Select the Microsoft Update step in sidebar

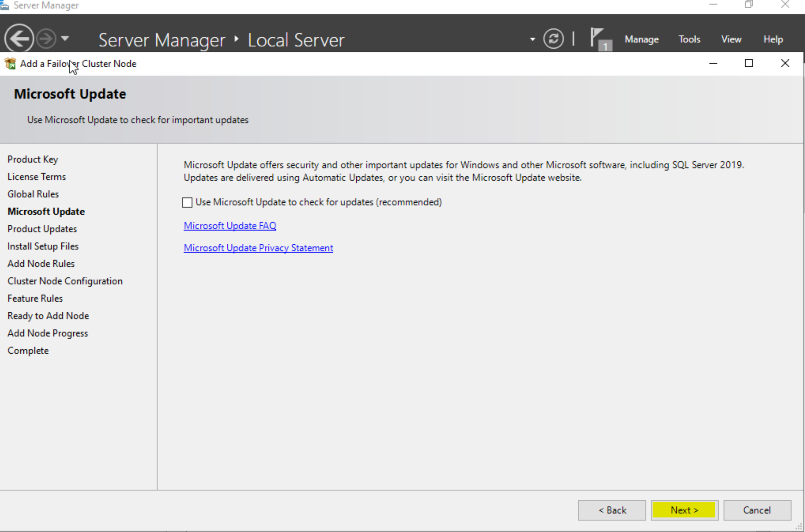pos(46,211)
